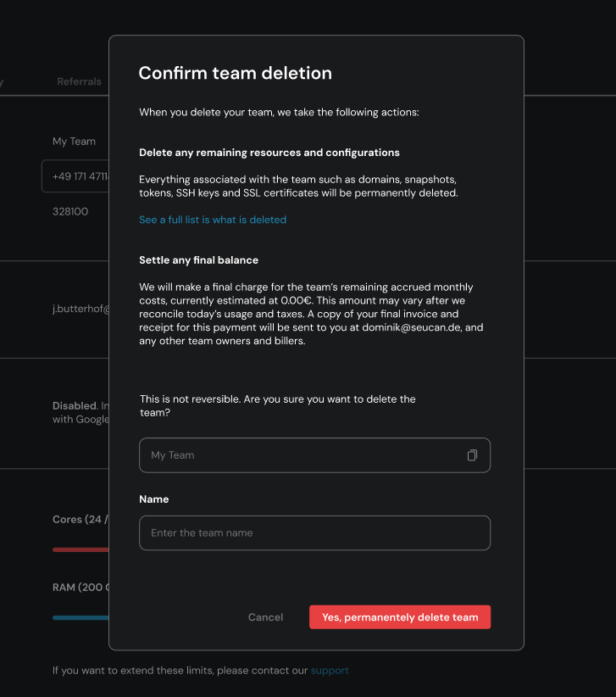The image size is (616, 697).
Task: Click the j.butterhof email in the background
Action: pyautogui.click(x=80, y=309)
